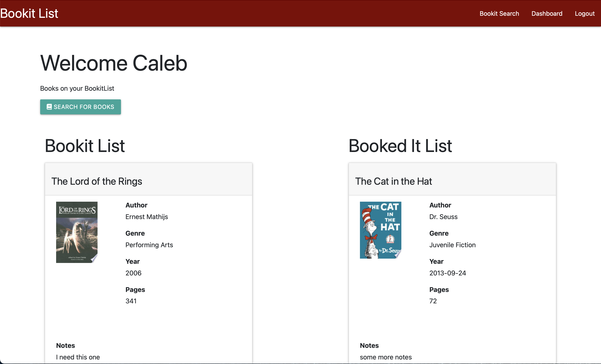Click the author name Ernest Mathijs
Screen dimensions: 601x364
pos(146,217)
